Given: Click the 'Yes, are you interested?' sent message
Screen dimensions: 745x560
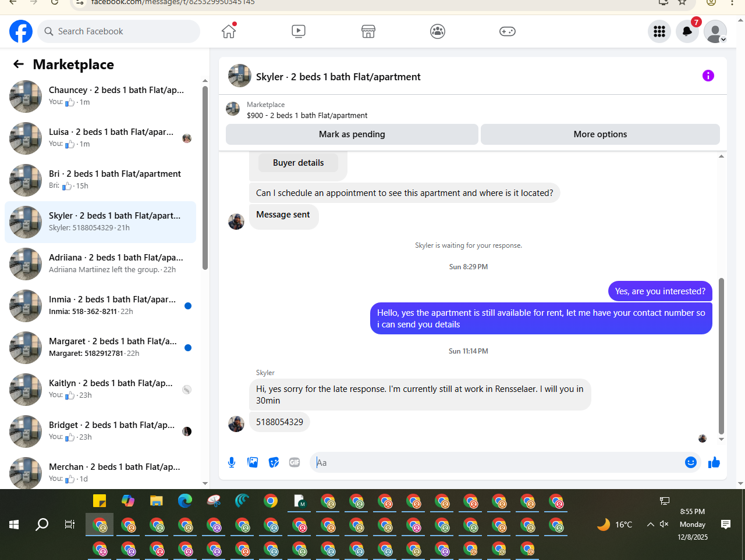Looking at the screenshot, I should (660, 291).
